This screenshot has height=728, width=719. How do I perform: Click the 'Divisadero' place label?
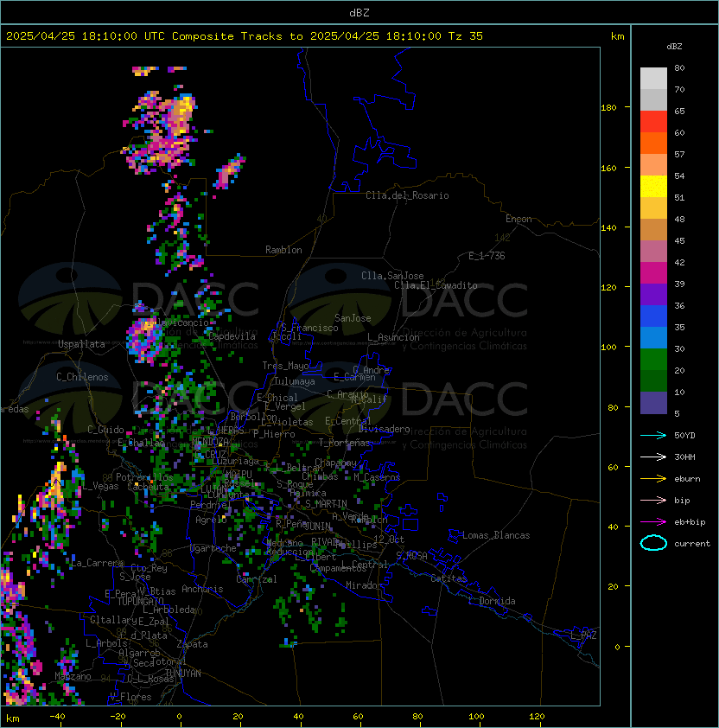(x=384, y=429)
